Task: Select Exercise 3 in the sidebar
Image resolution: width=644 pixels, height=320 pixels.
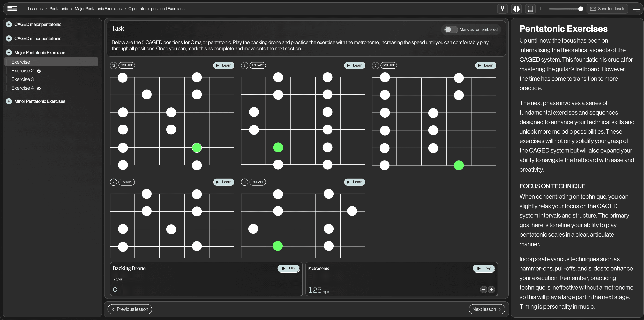Action: [22, 79]
